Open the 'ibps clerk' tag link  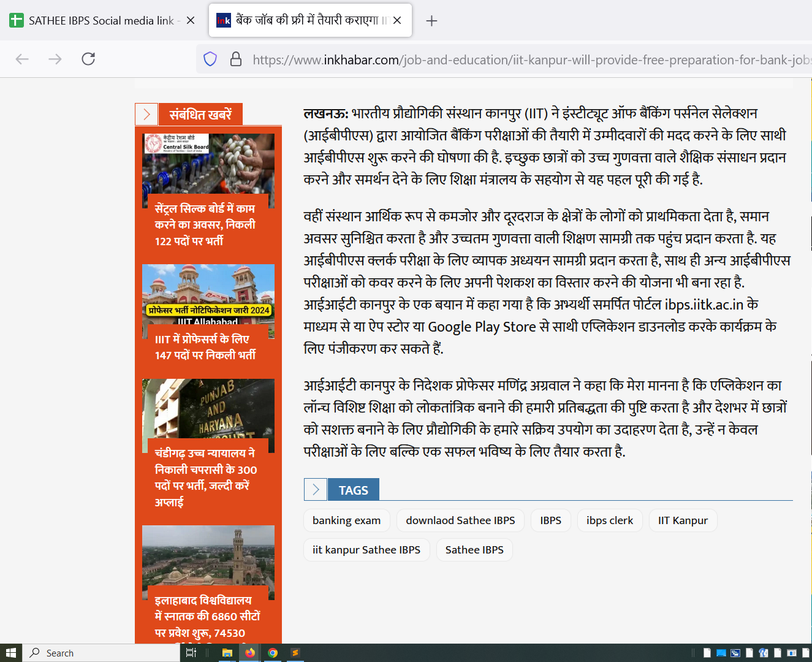[609, 520]
